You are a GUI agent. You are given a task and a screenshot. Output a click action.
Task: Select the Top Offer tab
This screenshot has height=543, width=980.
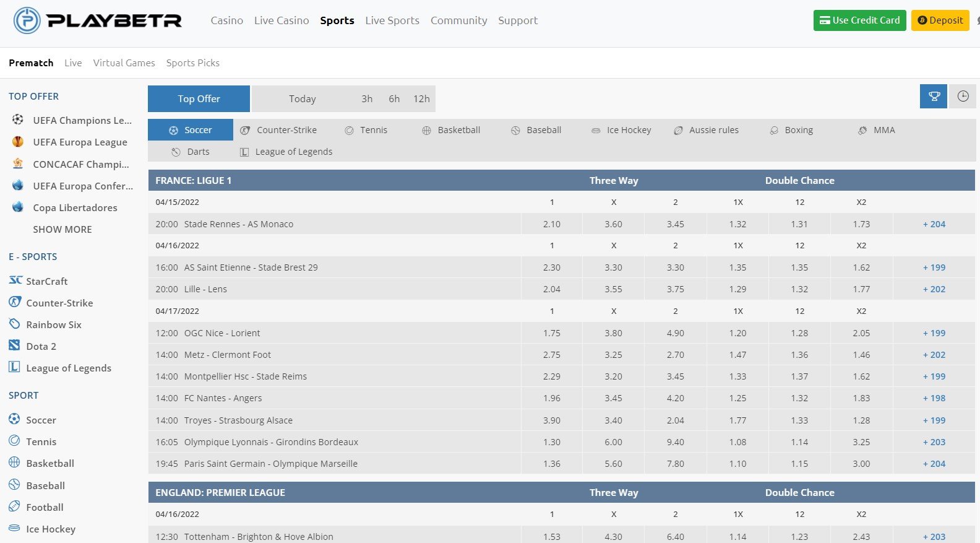pos(199,98)
